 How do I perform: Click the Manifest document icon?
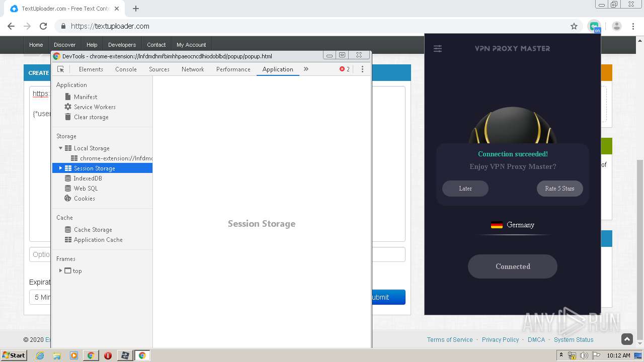click(x=68, y=97)
